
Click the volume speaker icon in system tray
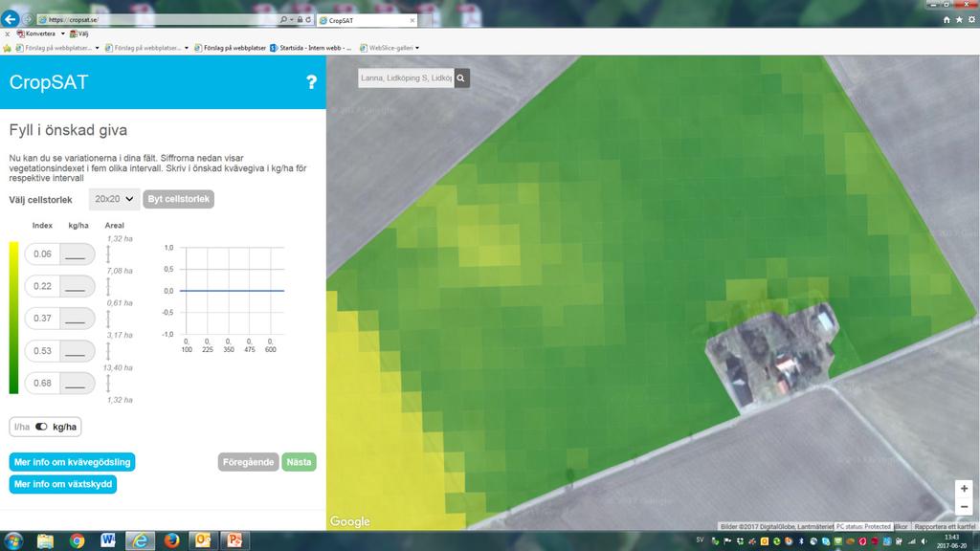(924, 541)
